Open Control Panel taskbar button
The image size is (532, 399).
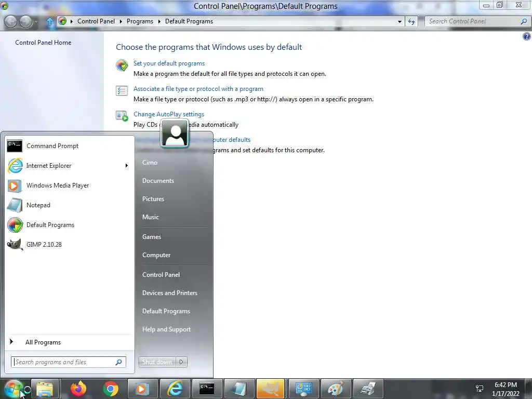[303, 389]
